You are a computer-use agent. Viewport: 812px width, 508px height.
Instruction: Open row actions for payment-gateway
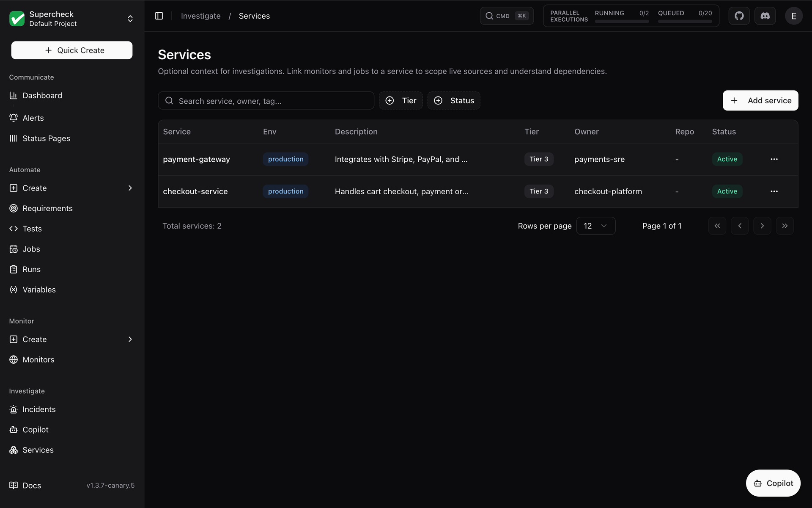774,159
